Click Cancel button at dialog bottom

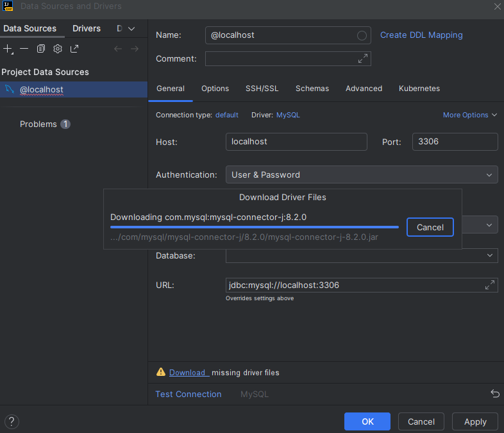tap(421, 421)
